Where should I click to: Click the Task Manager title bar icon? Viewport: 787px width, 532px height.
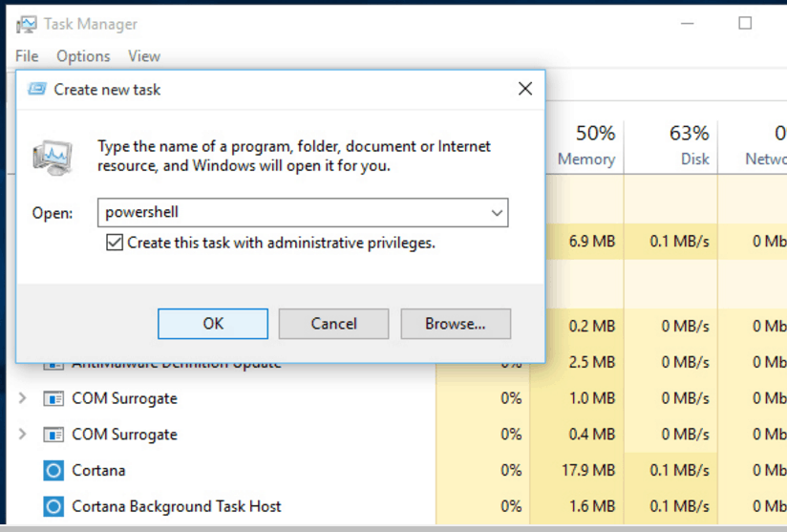coord(26,24)
